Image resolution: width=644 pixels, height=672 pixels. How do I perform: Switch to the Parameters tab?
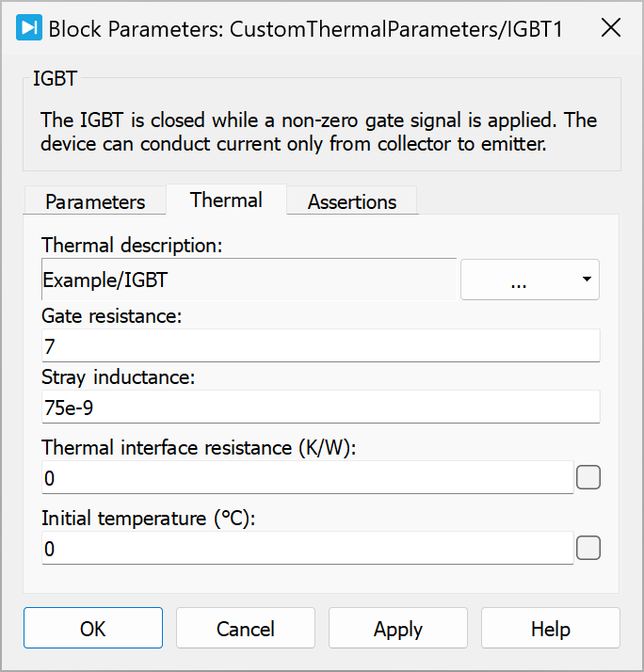click(x=95, y=201)
